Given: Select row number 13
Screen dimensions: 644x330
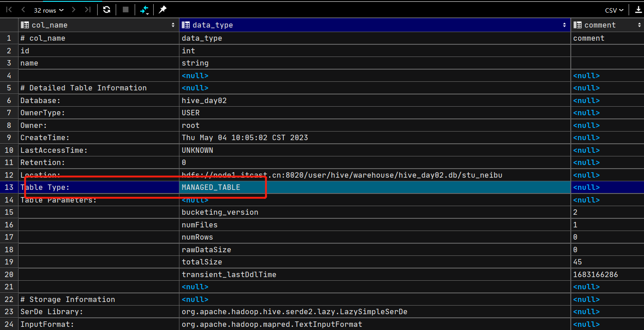Looking at the screenshot, I should click(9, 188).
